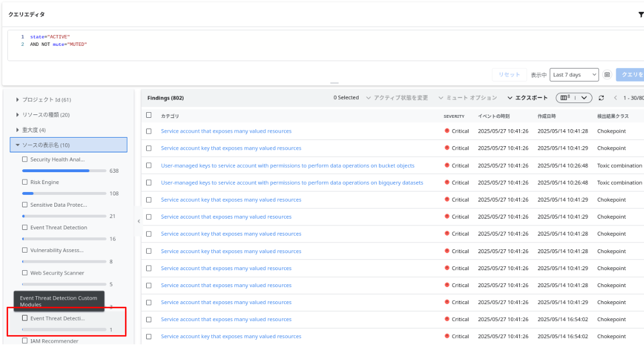The height and width of the screenshot is (350, 644).
Task: Click the リセット button
Action: coord(509,75)
